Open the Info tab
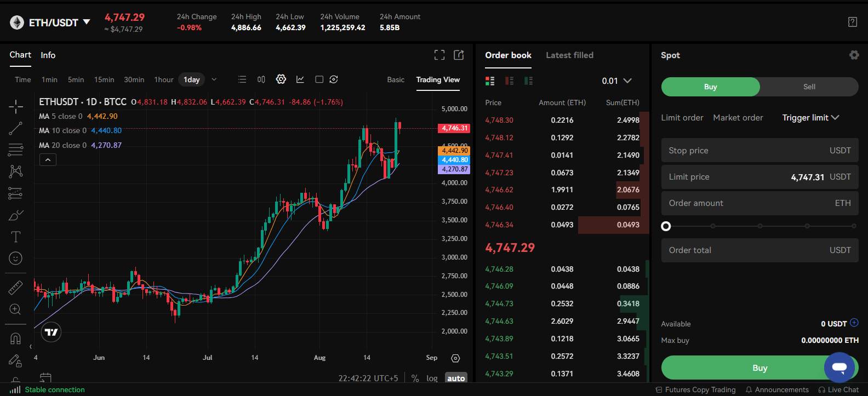868x396 pixels. point(48,55)
